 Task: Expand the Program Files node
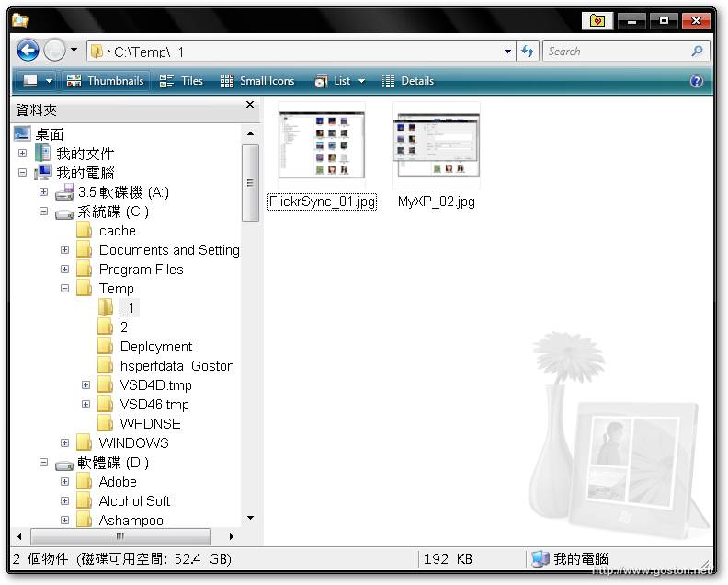click(x=65, y=269)
